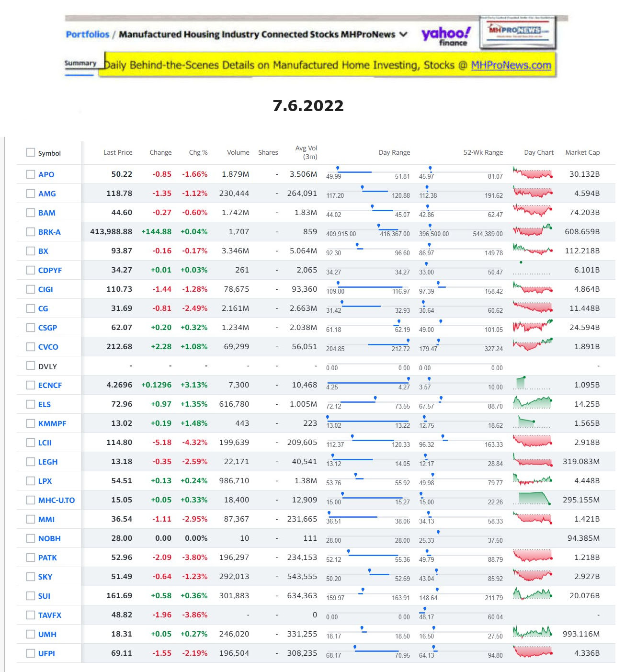The image size is (636, 672).
Task: Sort by Volume column header
Action: pyautogui.click(x=238, y=152)
